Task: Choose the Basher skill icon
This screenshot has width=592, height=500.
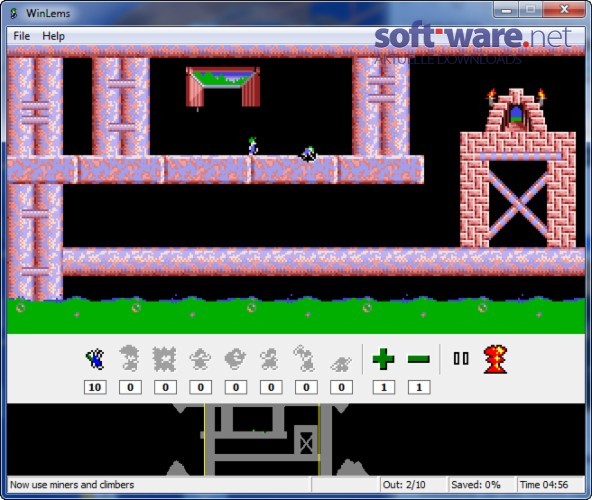Action: coord(270,359)
